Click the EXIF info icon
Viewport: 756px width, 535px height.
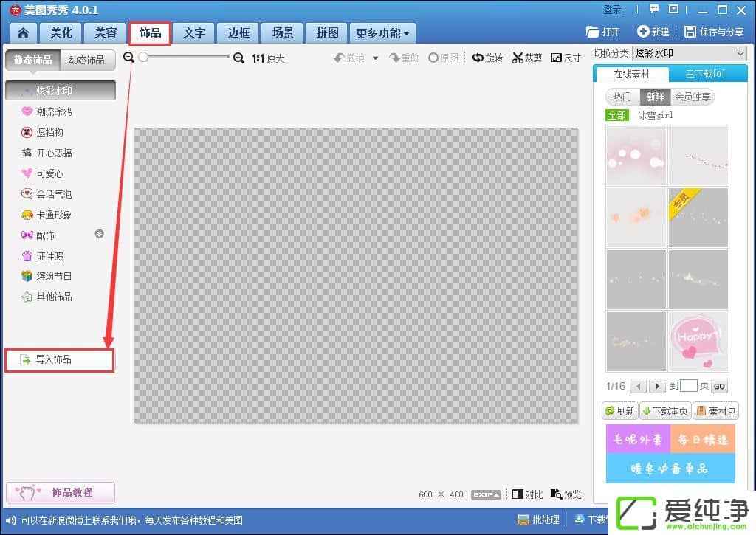pos(487,494)
